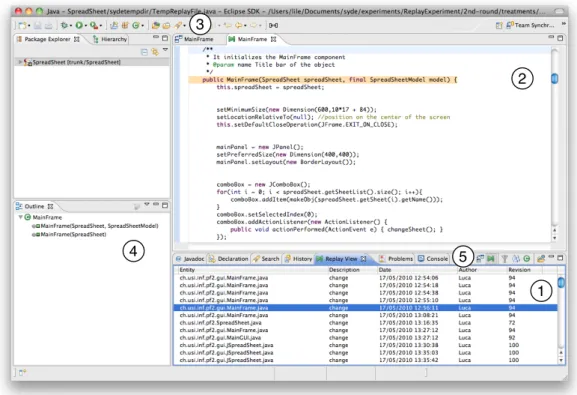Image resolution: width=577 pixels, height=395 pixels.
Task: Click Collapse All in Package Explorer
Action: click(144, 52)
